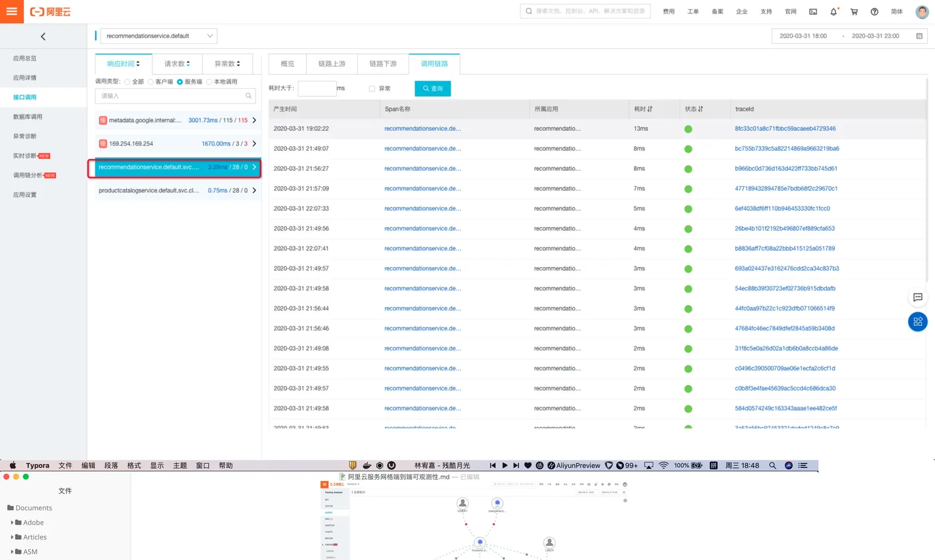
Task: Open the help question mark icon
Action: [874, 11]
